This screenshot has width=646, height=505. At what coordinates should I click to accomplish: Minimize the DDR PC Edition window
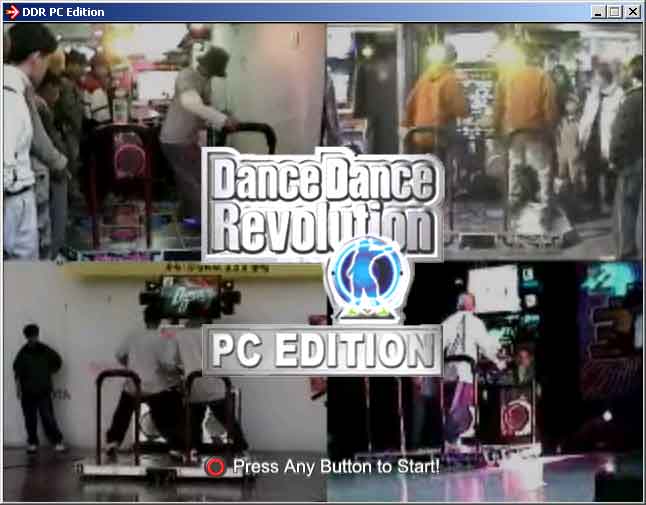tap(598, 12)
